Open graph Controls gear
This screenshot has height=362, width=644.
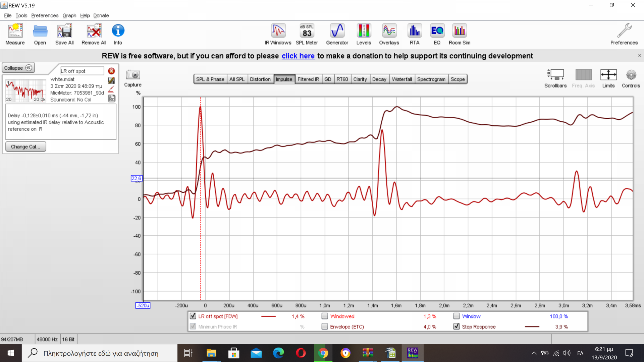pos(631,78)
